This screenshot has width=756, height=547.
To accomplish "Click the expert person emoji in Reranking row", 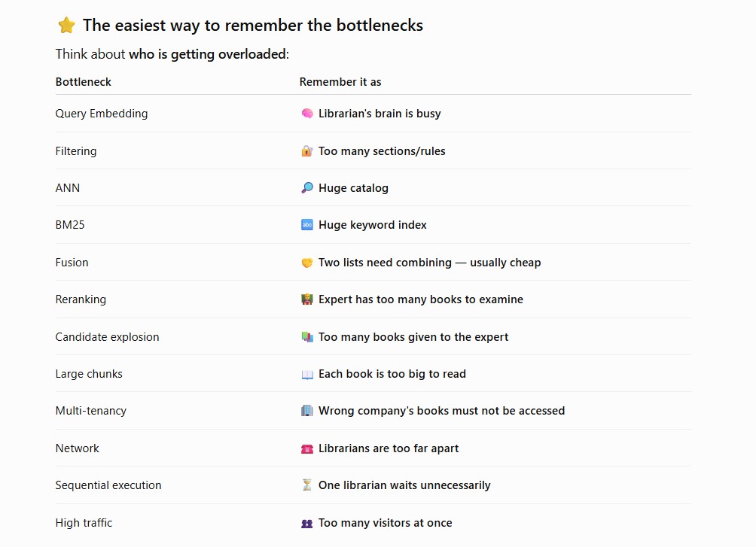I will point(307,299).
